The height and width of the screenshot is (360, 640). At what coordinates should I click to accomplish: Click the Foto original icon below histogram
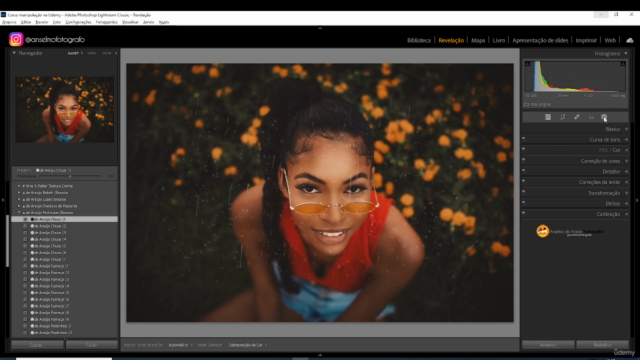[x=527, y=104]
